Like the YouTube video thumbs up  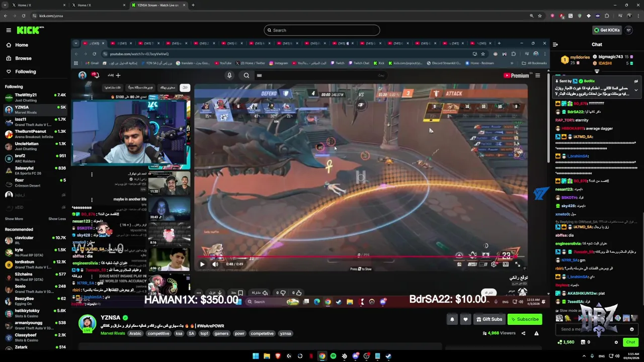coord(298,293)
